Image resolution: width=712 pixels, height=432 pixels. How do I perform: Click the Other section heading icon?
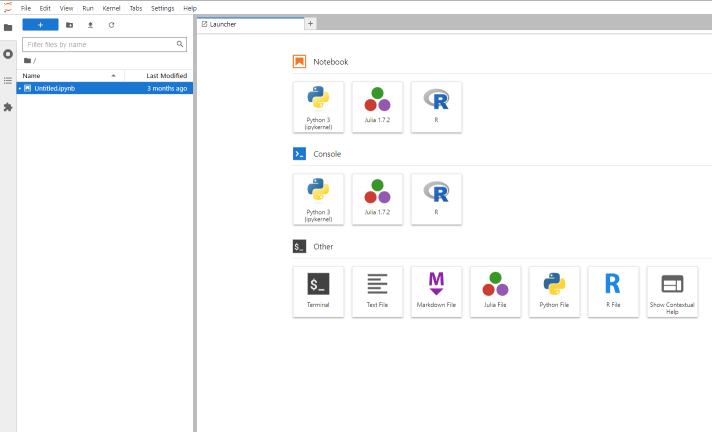click(299, 246)
